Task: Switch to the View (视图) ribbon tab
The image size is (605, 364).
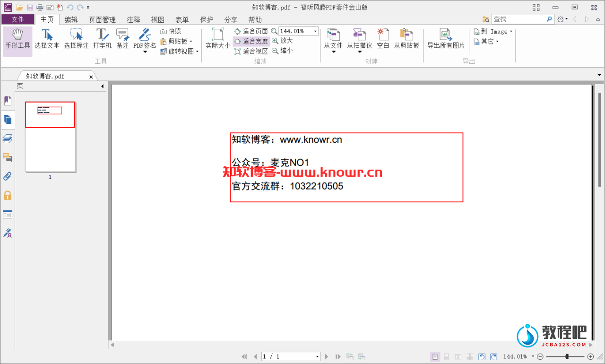Action: pyautogui.click(x=158, y=19)
